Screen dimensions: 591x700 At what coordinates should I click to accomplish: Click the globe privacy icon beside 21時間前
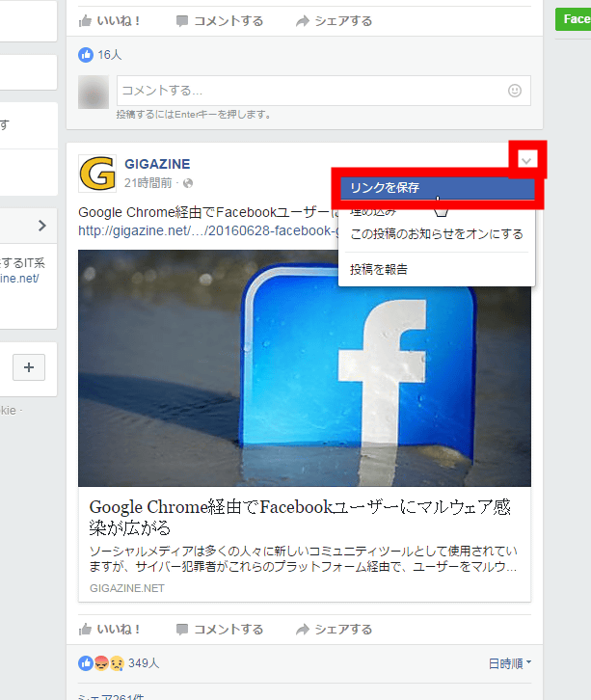(x=188, y=183)
